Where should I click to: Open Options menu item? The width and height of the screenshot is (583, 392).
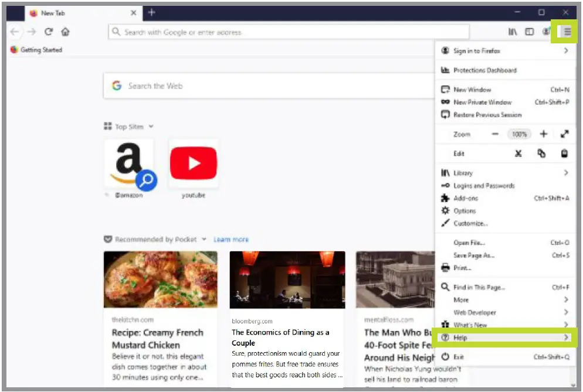(505, 211)
